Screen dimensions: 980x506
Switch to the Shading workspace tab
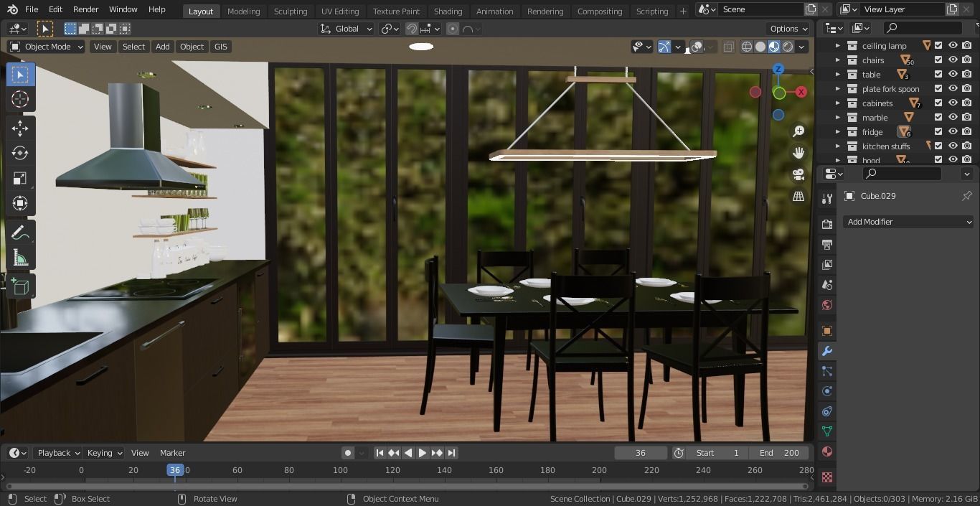[x=448, y=11]
